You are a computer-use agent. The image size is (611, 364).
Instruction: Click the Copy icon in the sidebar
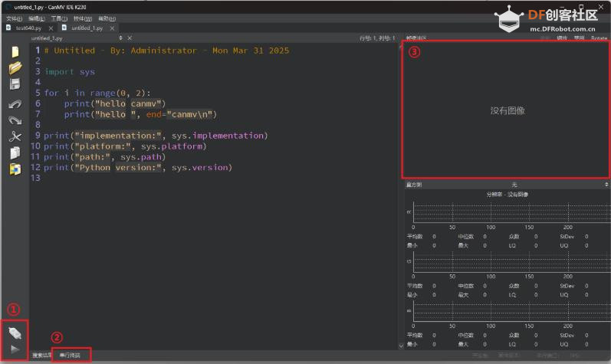(x=15, y=153)
